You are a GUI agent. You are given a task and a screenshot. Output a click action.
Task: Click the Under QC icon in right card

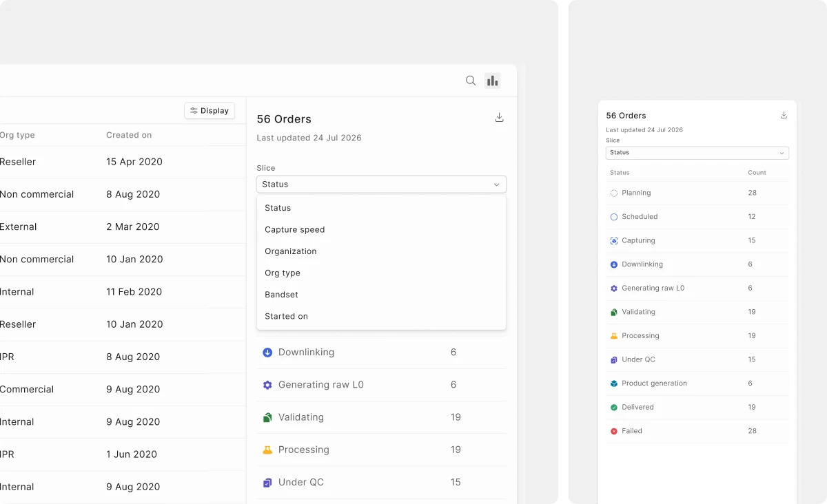[614, 359]
